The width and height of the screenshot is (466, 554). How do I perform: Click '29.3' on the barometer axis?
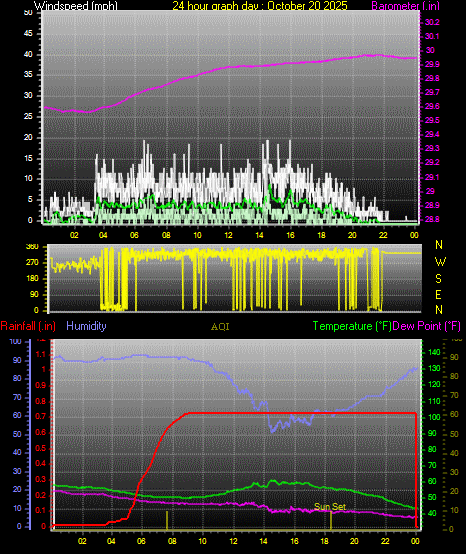(x=432, y=148)
